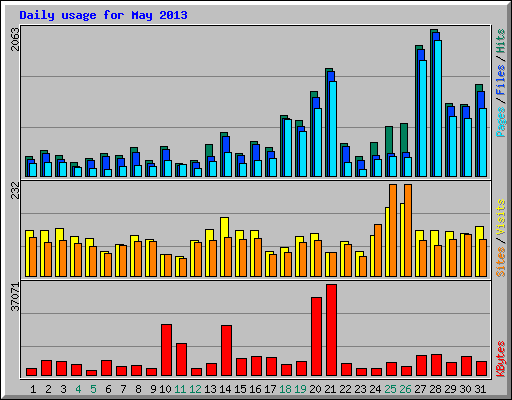Viewport: 512px width, 400px height.
Task: Click the day "16" axis label
Action: [255, 389]
